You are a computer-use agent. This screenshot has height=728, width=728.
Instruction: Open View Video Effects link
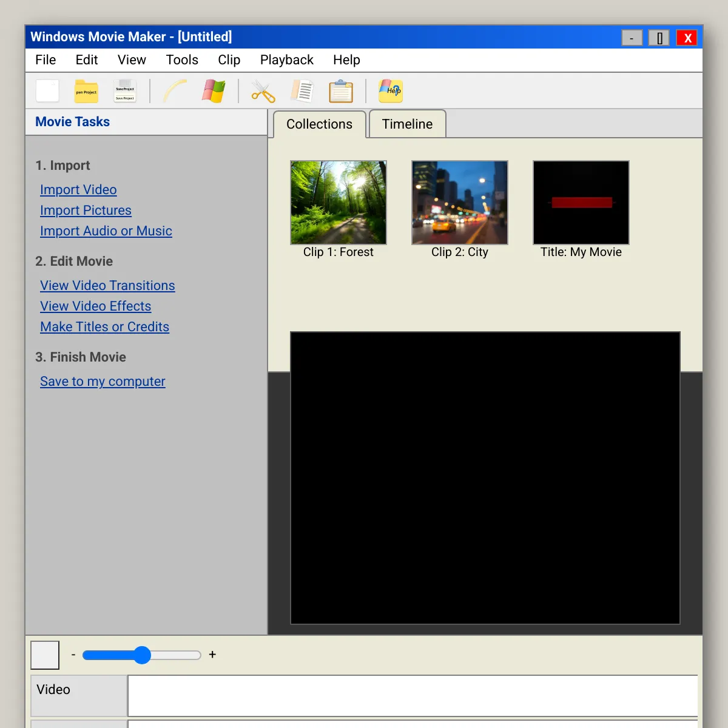(95, 306)
